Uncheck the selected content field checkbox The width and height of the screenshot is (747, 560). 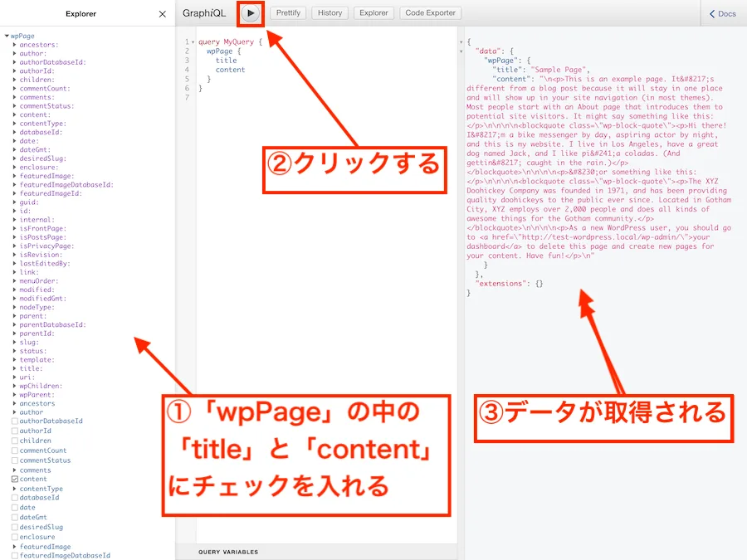pyautogui.click(x=15, y=479)
